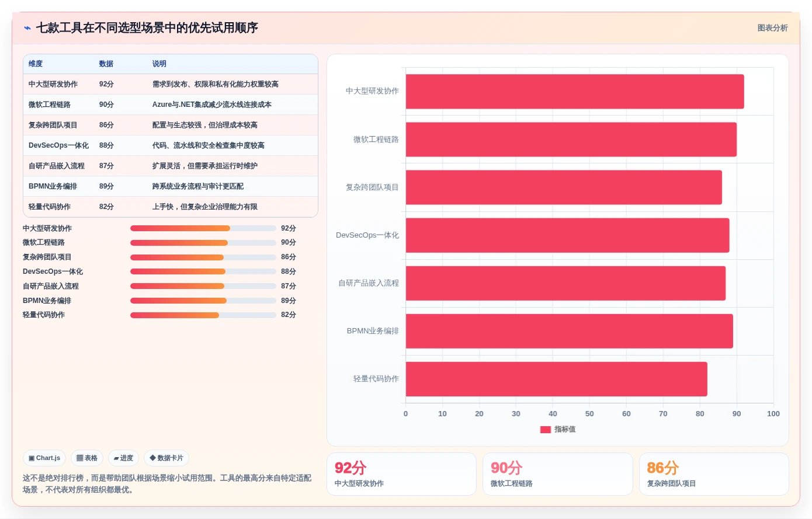
Task: Click description 代码、流水线和安全检查集中度较高
Action: click(x=209, y=145)
